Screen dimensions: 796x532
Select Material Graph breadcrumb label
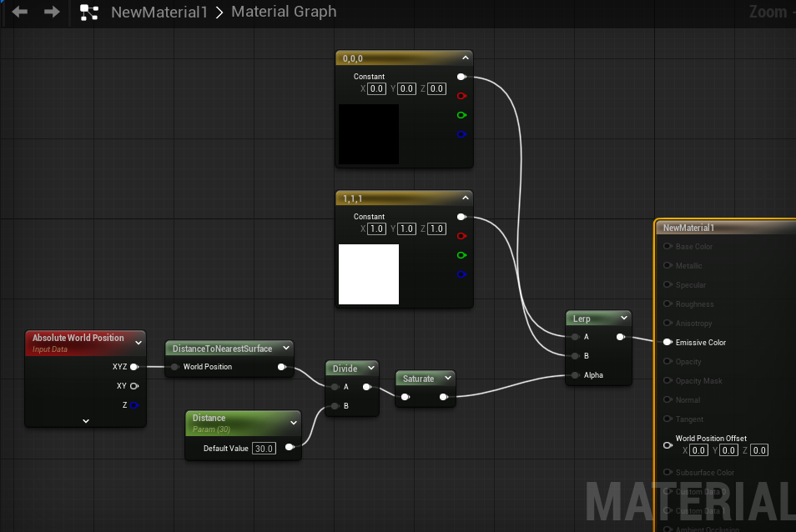tap(284, 11)
